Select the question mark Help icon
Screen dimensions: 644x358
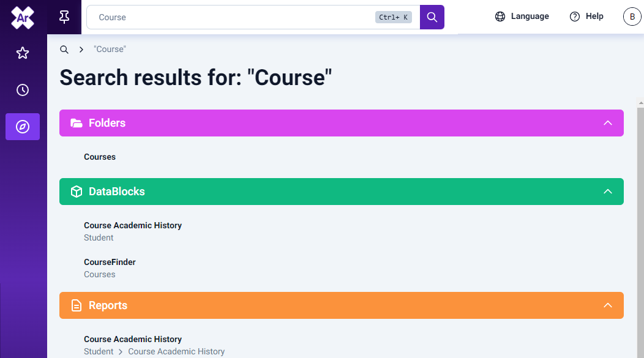pos(575,17)
